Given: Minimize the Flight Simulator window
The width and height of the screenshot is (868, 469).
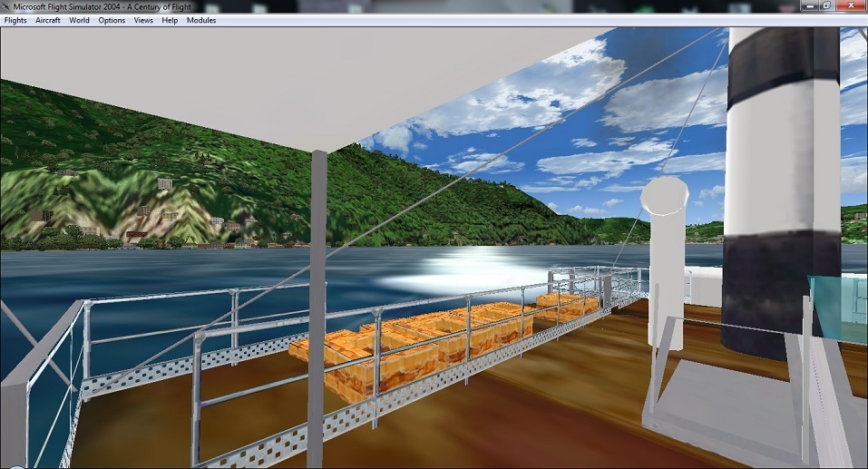Looking at the screenshot, I should point(811,5).
